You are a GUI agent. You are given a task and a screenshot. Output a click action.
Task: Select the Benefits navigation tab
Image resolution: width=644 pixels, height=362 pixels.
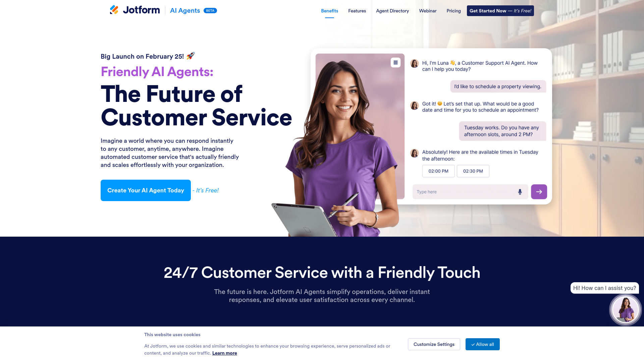tap(329, 11)
